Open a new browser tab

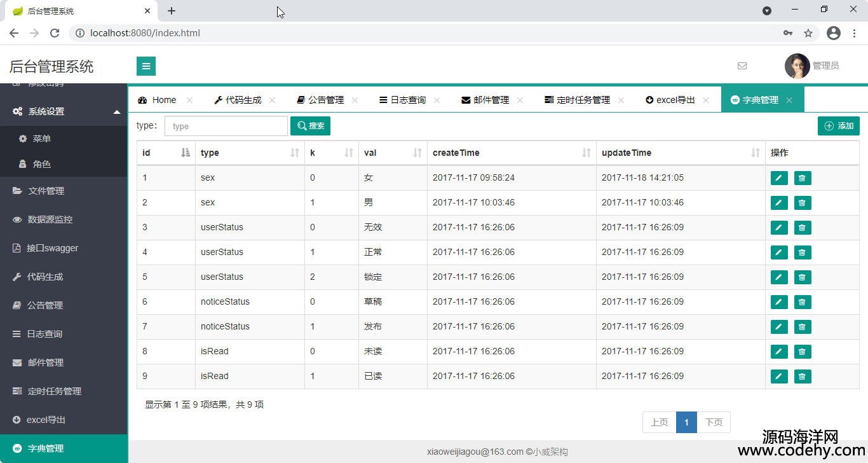pos(172,11)
